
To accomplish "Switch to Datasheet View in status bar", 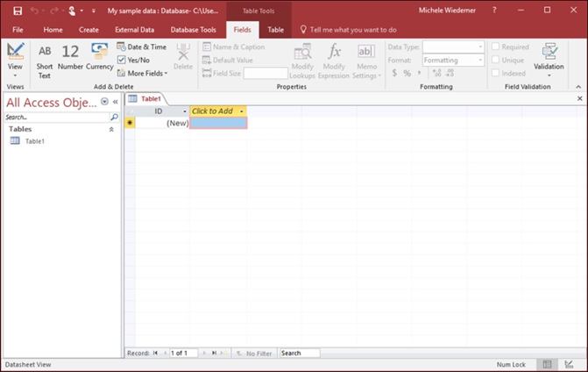I will (x=547, y=364).
